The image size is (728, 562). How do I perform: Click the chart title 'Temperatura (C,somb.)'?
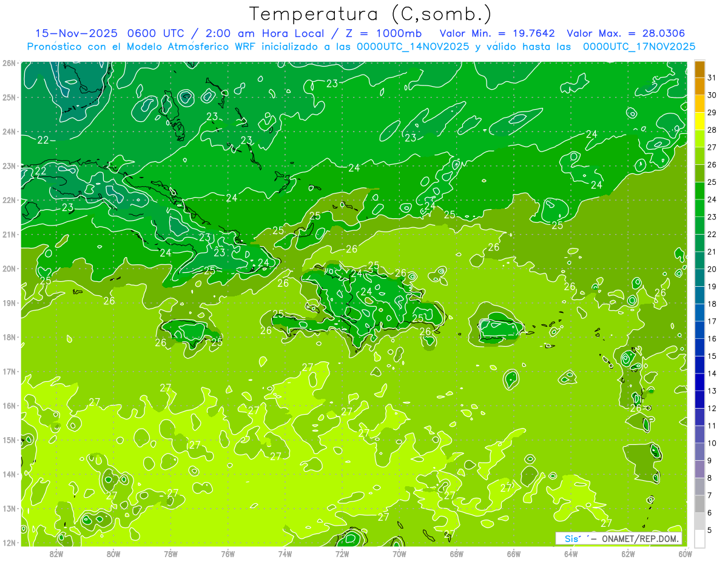pos(370,14)
